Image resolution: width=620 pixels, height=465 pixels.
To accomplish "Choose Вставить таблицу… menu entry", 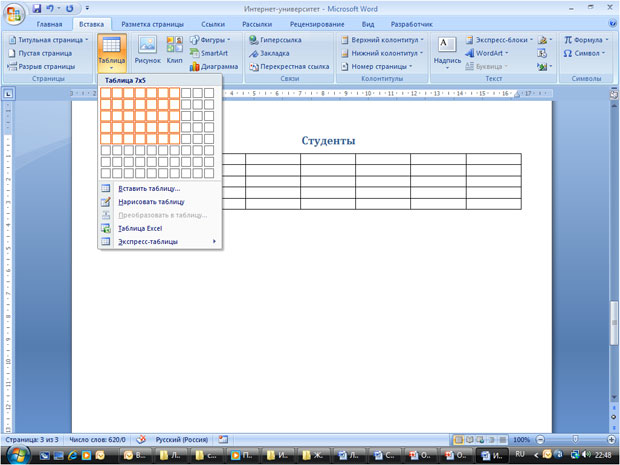I will coord(160,189).
